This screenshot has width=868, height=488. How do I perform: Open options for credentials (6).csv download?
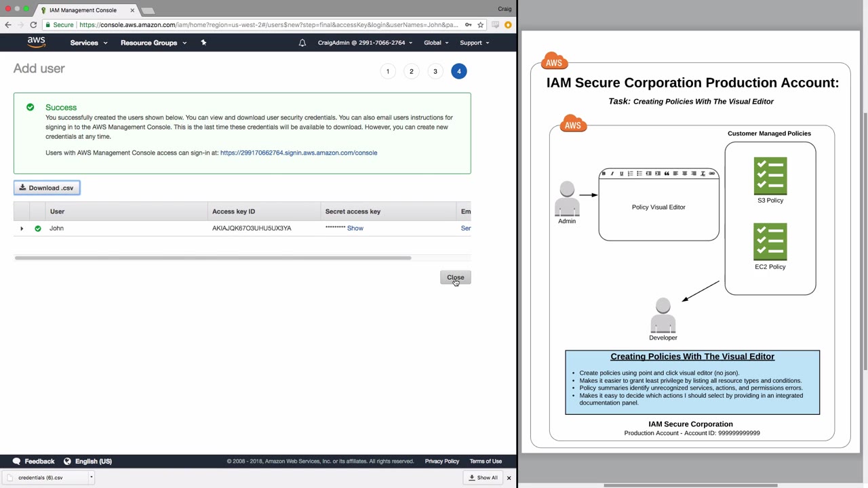click(x=91, y=477)
